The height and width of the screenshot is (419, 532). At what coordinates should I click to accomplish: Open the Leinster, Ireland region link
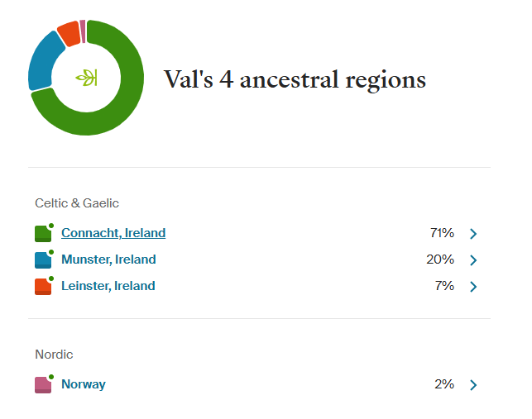tap(108, 286)
